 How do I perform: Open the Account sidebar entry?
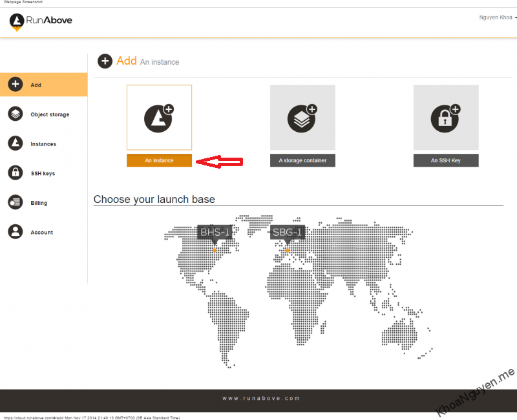click(43, 232)
